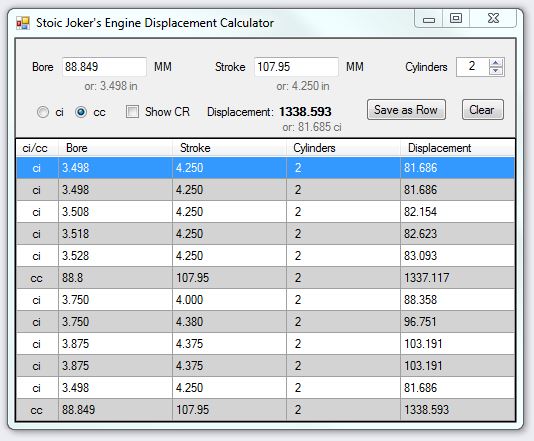Viewport: 534px width, 441px height.
Task: Select the row with displacement 1337.117
Action: click(265, 278)
